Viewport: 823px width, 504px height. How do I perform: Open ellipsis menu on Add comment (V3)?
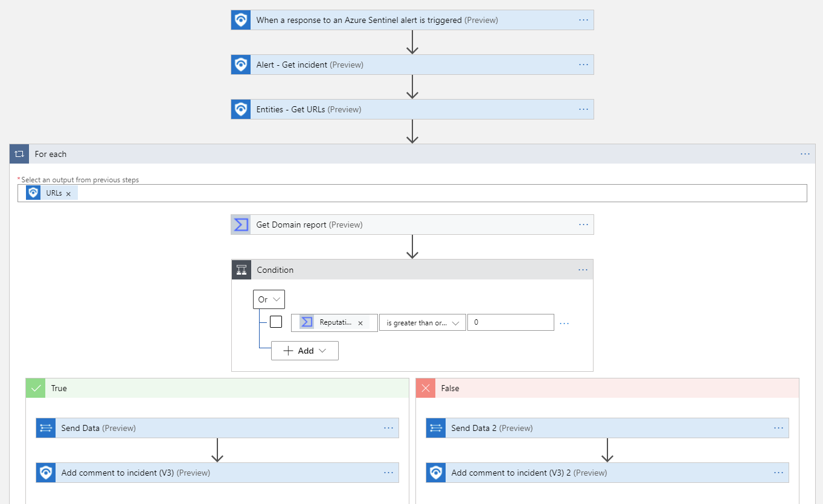388,473
